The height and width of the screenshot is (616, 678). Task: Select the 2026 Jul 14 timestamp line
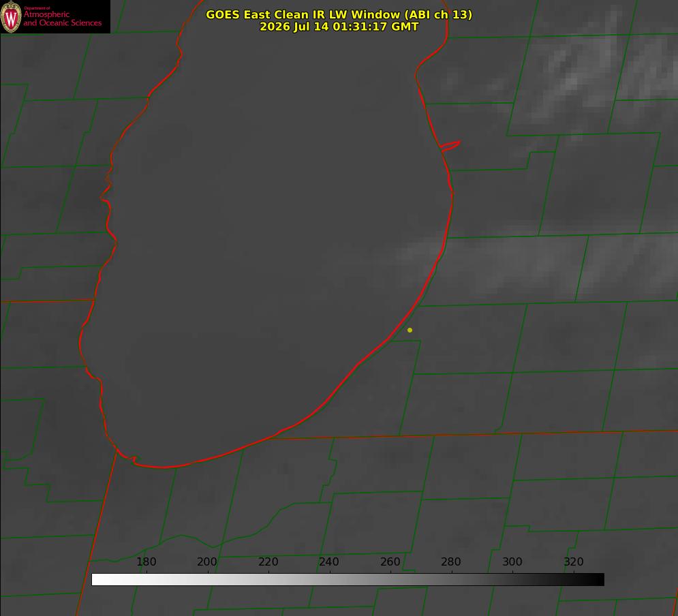click(339, 27)
